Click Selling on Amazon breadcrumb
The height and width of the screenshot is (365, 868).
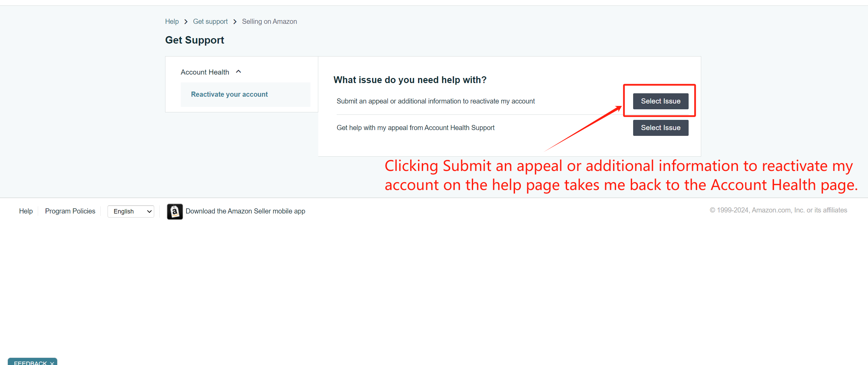tap(269, 21)
